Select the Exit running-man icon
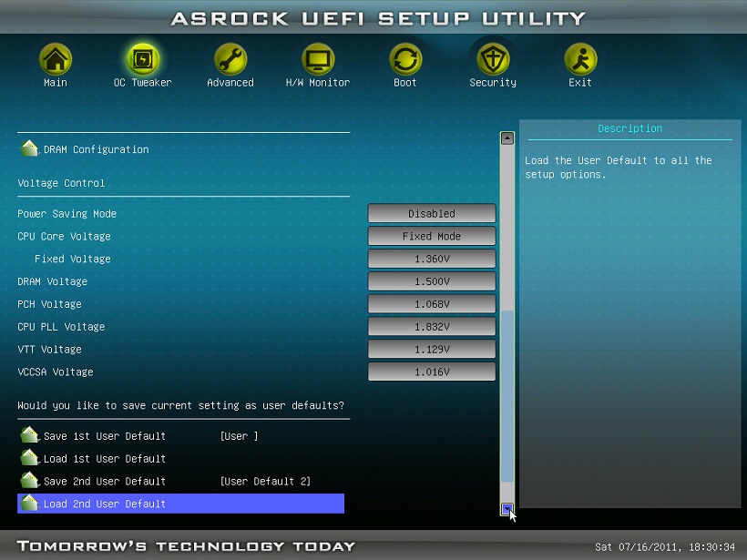The height and width of the screenshot is (560, 747). (x=580, y=59)
